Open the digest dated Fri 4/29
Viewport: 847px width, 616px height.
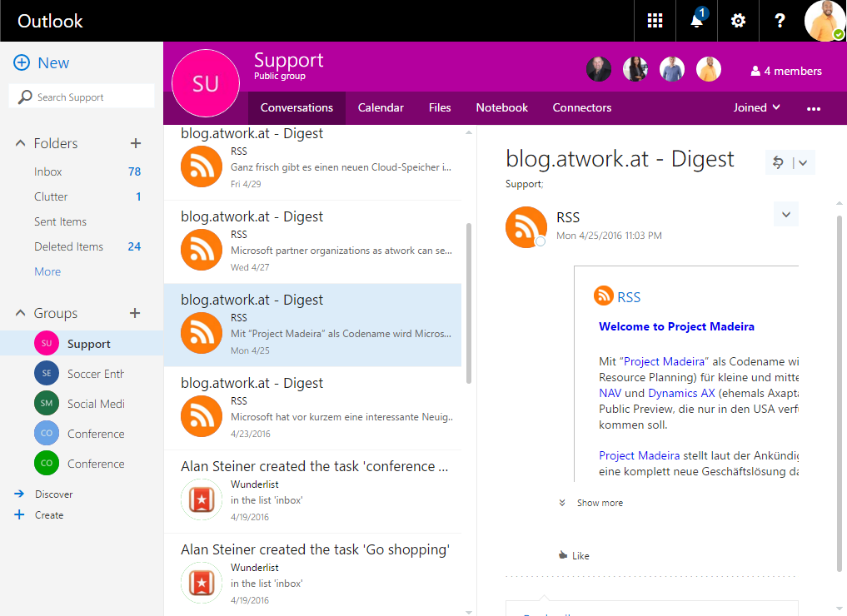click(x=313, y=162)
